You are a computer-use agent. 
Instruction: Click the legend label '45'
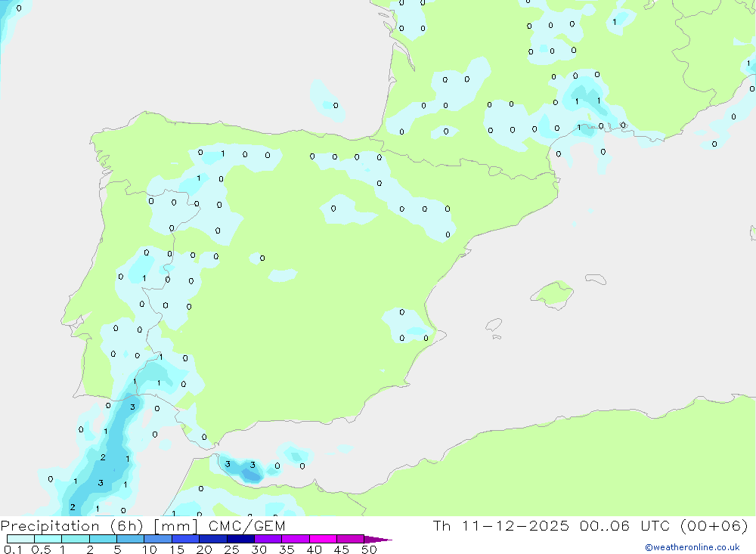pos(342,549)
